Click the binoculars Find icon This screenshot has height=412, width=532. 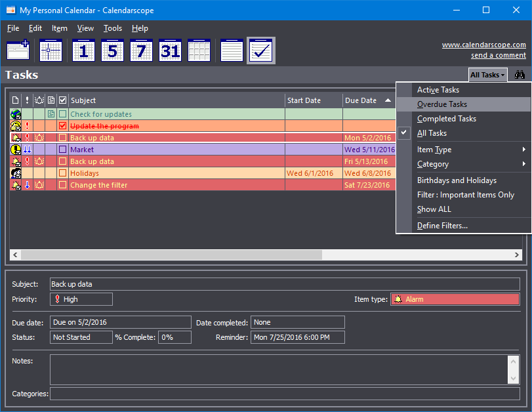[x=520, y=75]
